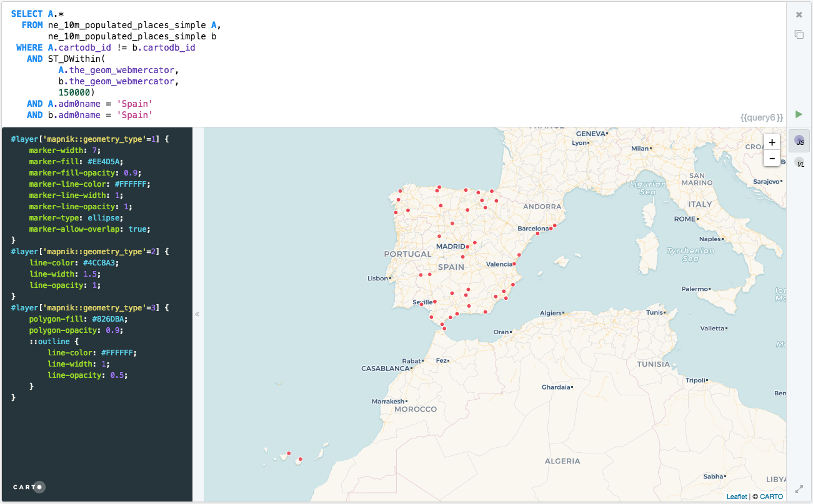Click the CARTO logo

(x=29, y=487)
